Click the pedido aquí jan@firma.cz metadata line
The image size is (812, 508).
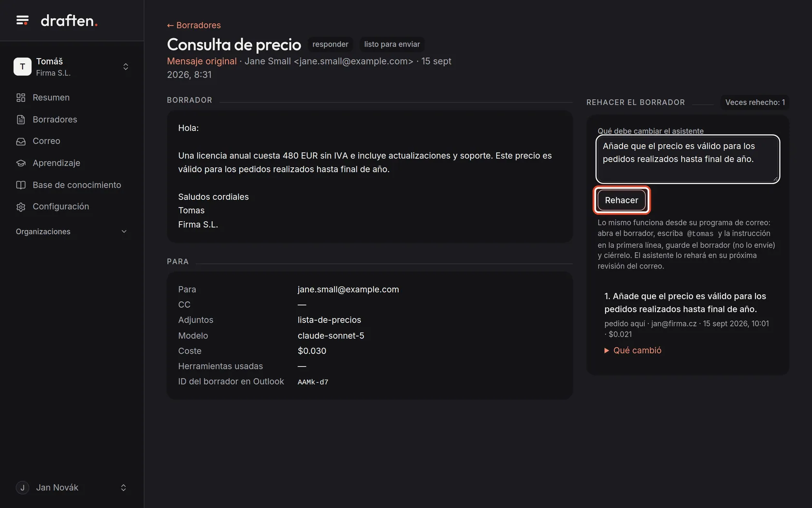[x=686, y=329]
